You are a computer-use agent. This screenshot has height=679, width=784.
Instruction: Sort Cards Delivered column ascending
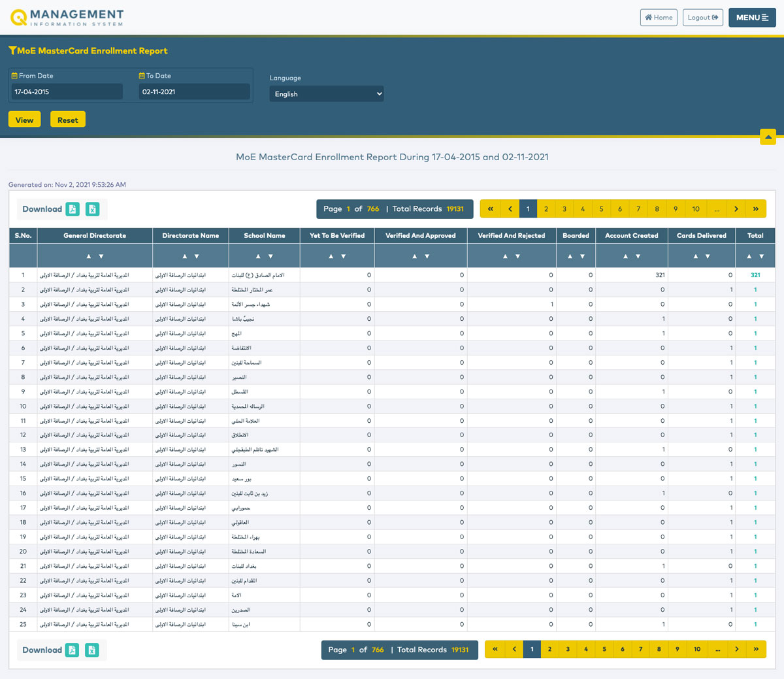(x=695, y=256)
